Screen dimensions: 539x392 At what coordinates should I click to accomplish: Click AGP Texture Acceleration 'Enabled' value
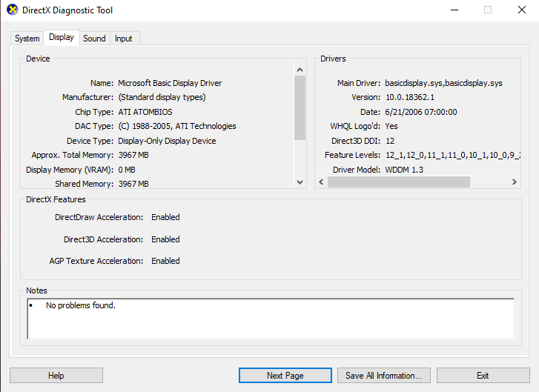click(x=165, y=261)
